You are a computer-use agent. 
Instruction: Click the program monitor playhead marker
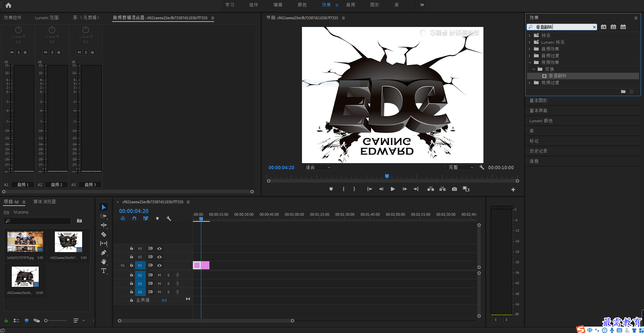[x=387, y=176]
